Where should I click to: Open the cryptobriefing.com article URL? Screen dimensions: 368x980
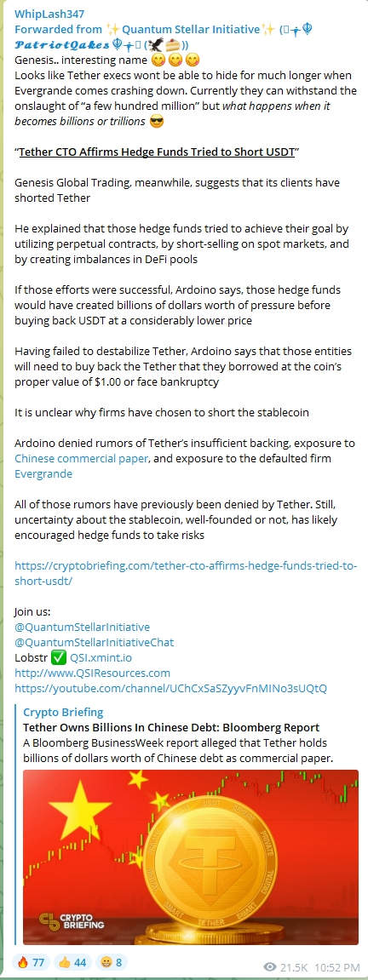(186, 573)
